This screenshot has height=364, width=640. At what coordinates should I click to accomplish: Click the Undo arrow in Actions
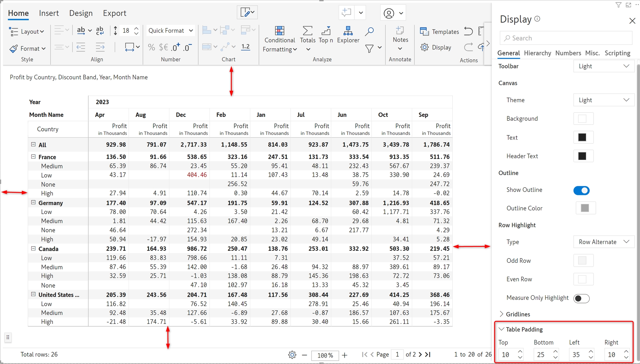[468, 31]
